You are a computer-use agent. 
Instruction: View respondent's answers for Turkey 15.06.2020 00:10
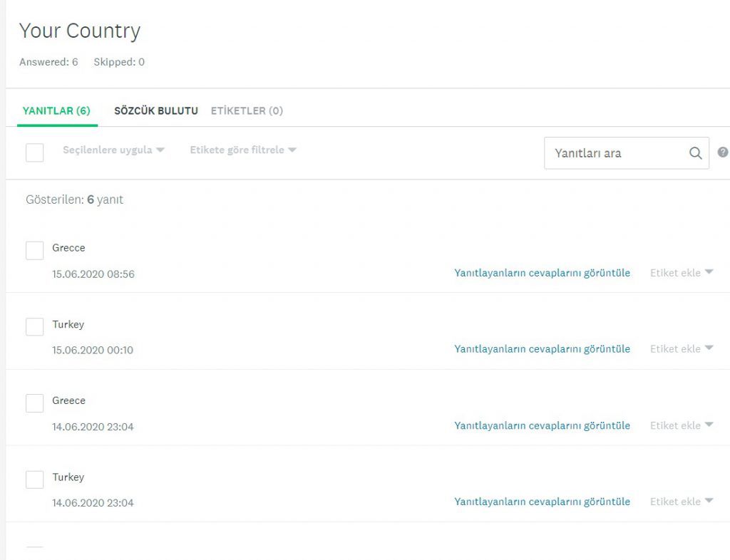[542, 349]
